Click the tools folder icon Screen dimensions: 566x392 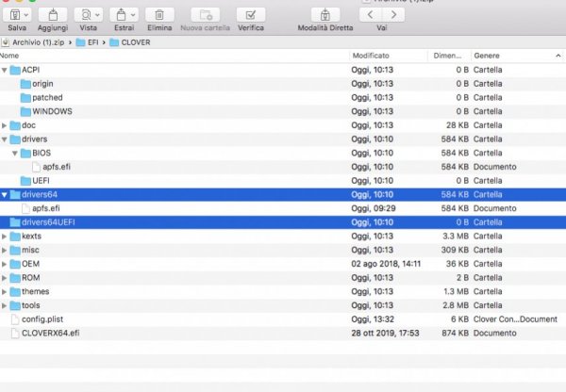[15, 306]
